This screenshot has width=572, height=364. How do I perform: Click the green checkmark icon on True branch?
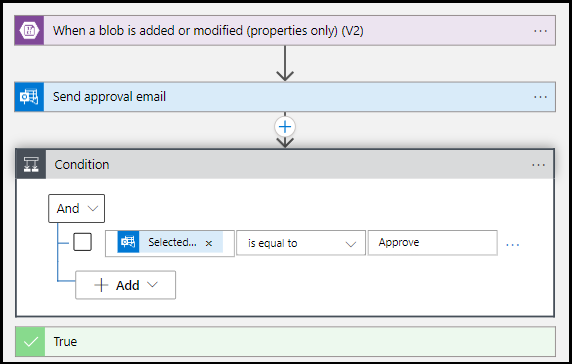(30, 342)
